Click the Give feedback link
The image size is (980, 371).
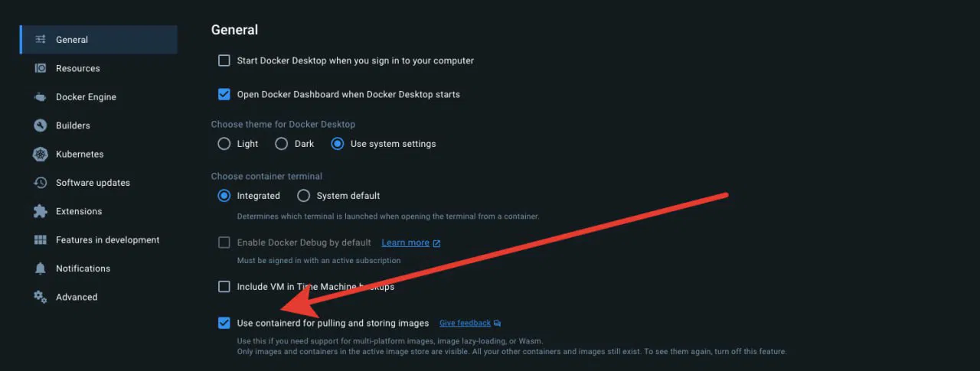[x=465, y=324]
